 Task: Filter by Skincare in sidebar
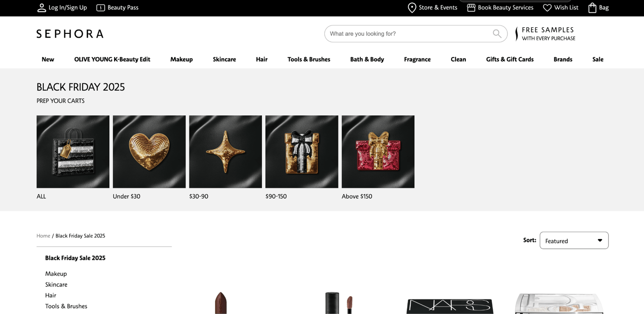pyautogui.click(x=56, y=284)
